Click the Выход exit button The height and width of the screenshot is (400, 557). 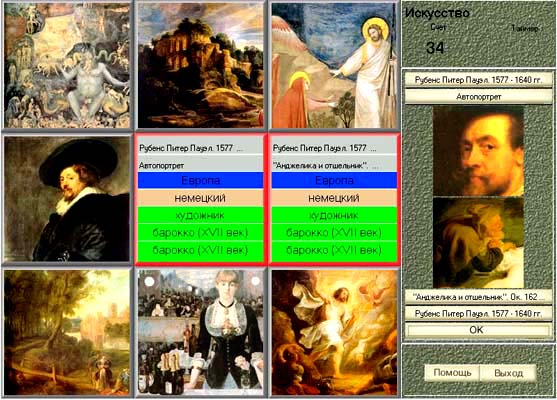(508, 373)
